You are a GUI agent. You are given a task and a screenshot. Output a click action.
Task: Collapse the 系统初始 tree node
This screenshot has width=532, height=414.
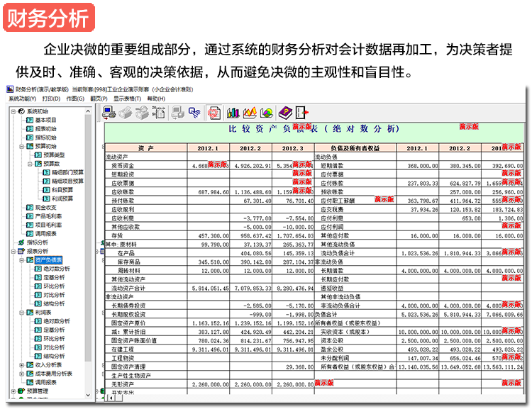(x=13, y=112)
